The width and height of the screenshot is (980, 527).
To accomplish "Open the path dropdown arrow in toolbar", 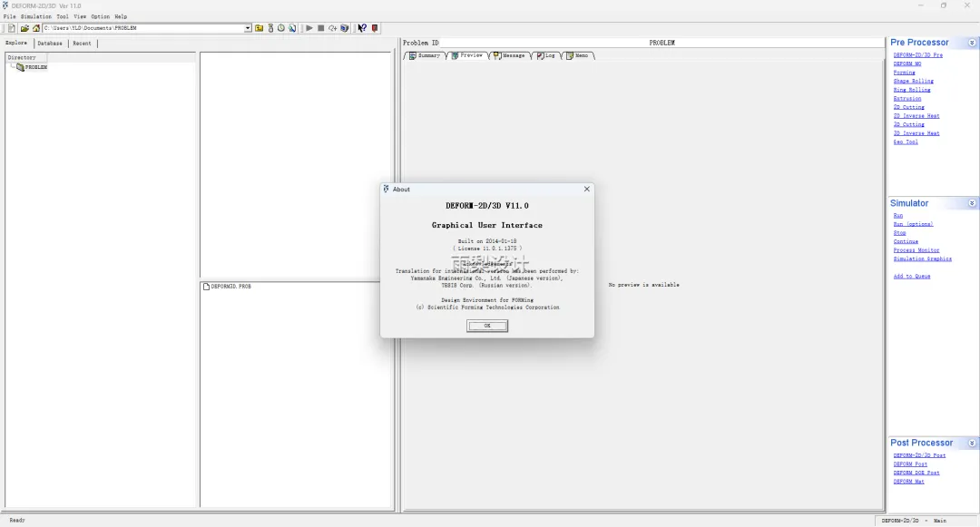I will 248,28.
